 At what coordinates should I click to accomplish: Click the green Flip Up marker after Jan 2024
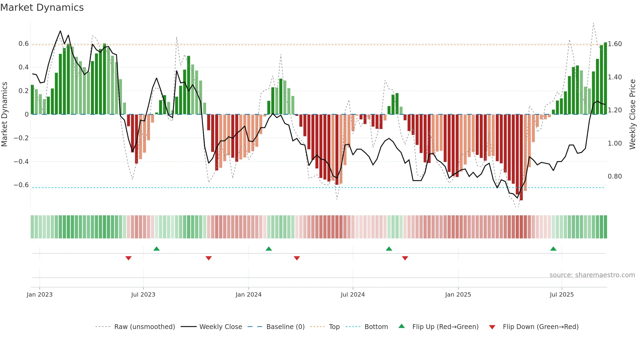(x=269, y=249)
